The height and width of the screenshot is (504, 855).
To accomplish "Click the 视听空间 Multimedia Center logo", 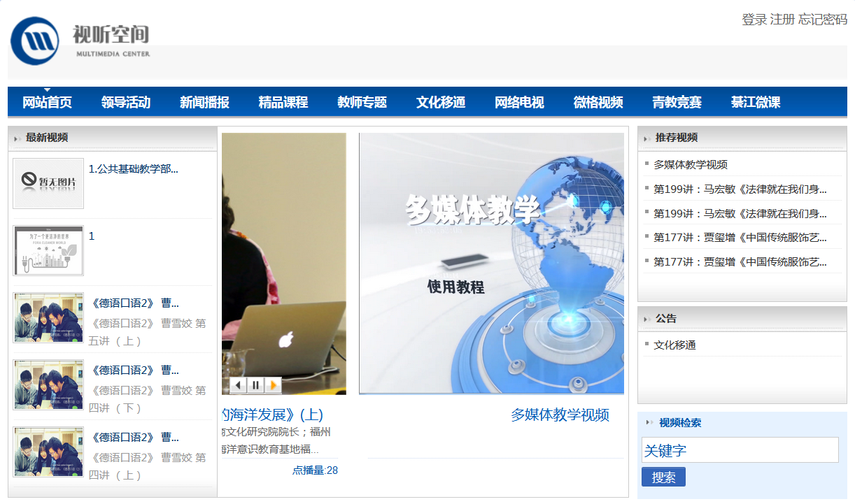I will [80, 41].
